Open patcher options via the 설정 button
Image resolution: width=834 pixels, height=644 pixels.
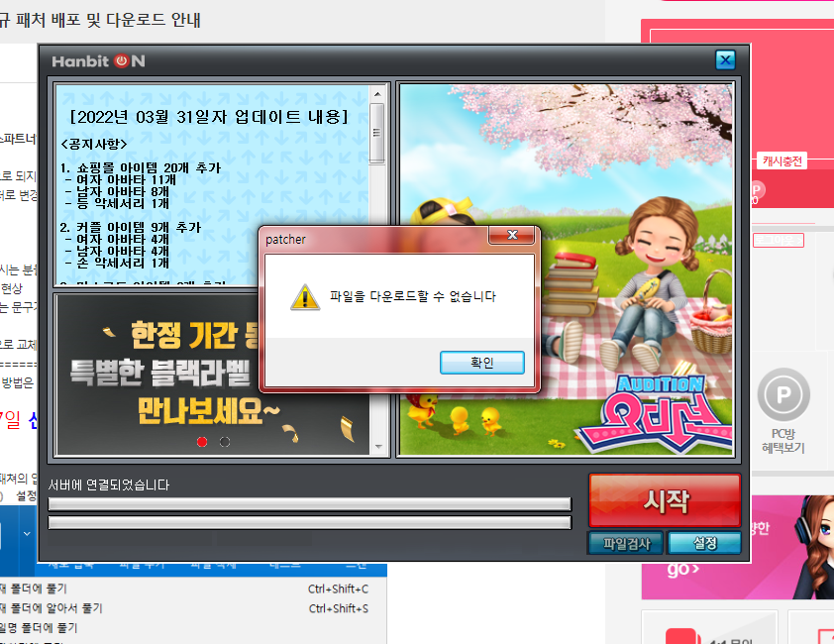[704, 543]
